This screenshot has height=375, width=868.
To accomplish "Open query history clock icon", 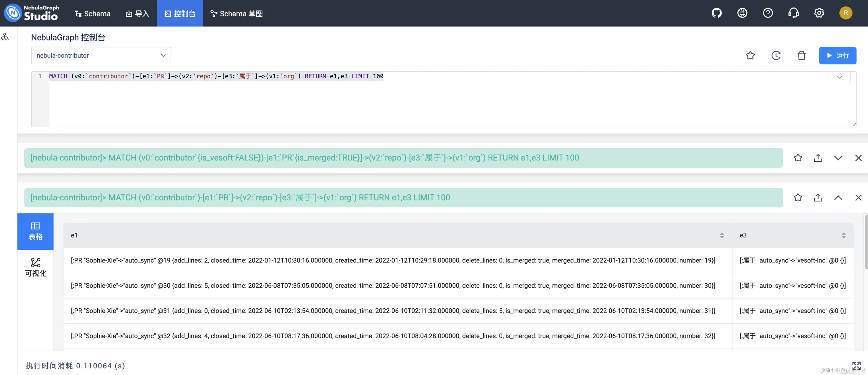I will tap(776, 56).
